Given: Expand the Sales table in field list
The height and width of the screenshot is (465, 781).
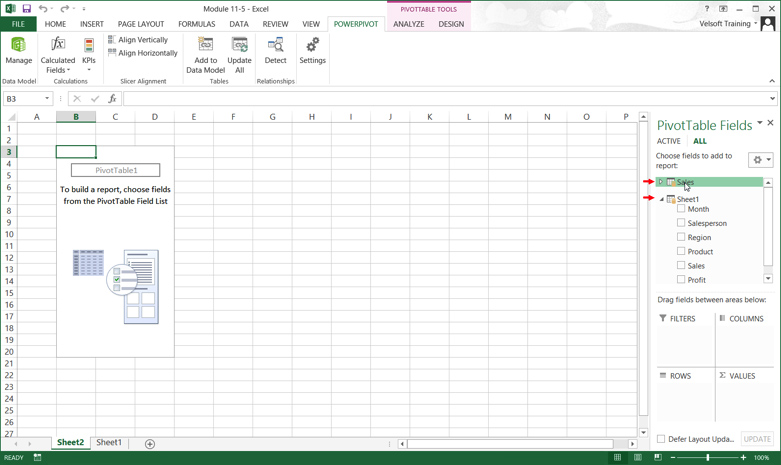Looking at the screenshot, I should click(x=661, y=182).
